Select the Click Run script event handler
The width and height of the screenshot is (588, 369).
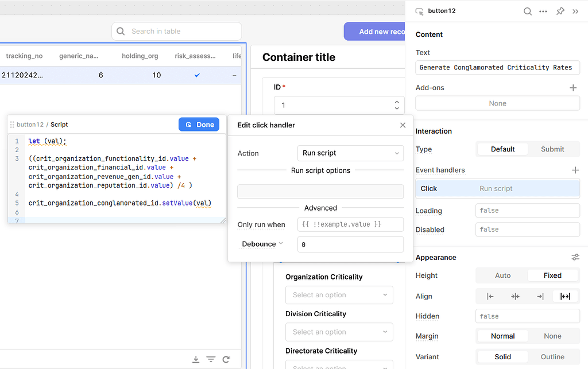tap(497, 188)
